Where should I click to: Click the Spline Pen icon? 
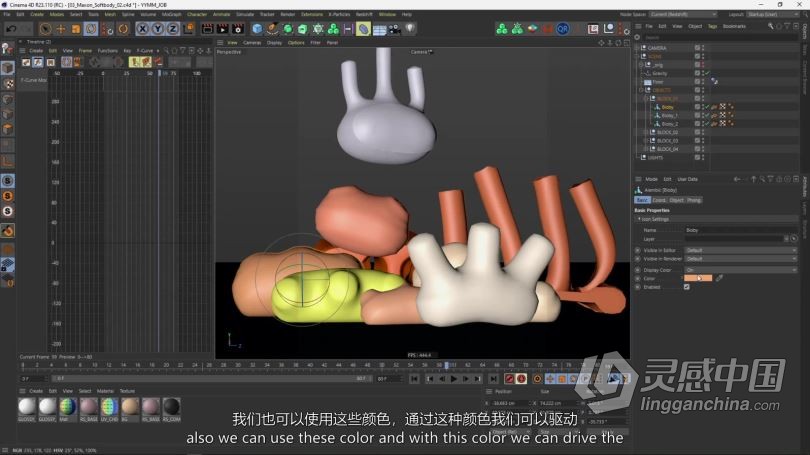[272, 29]
